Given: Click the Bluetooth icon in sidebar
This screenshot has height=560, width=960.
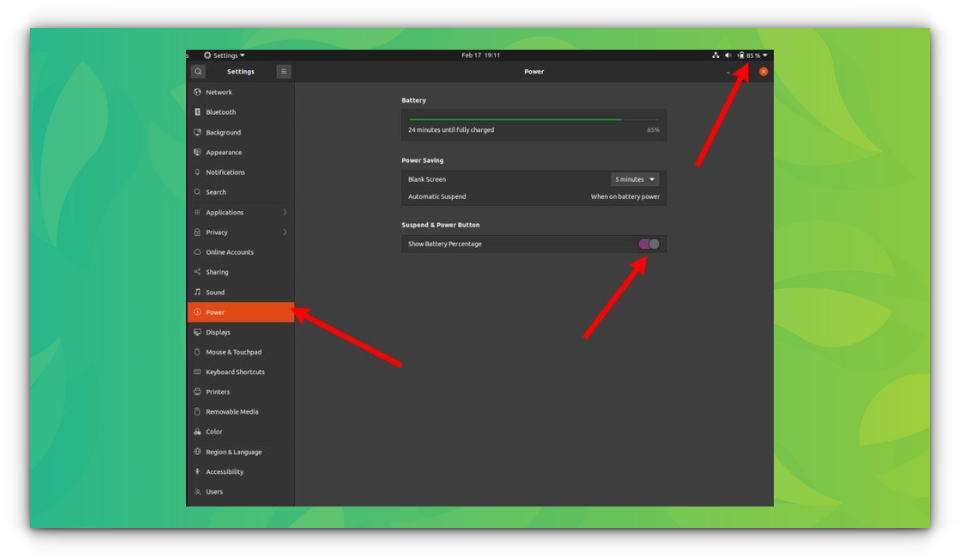Looking at the screenshot, I should [197, 112].
